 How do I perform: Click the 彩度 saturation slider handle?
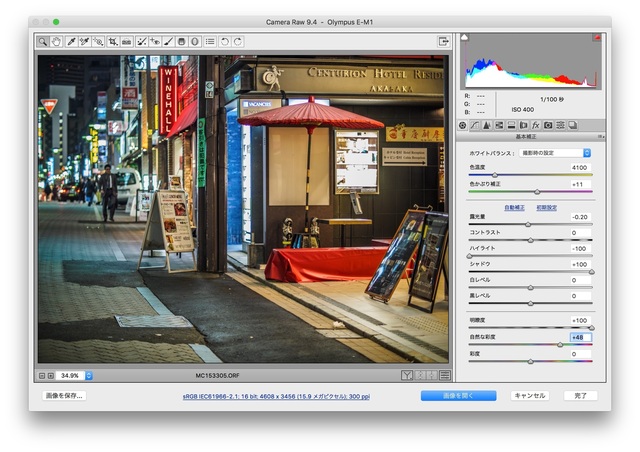(x=531, y=361)
